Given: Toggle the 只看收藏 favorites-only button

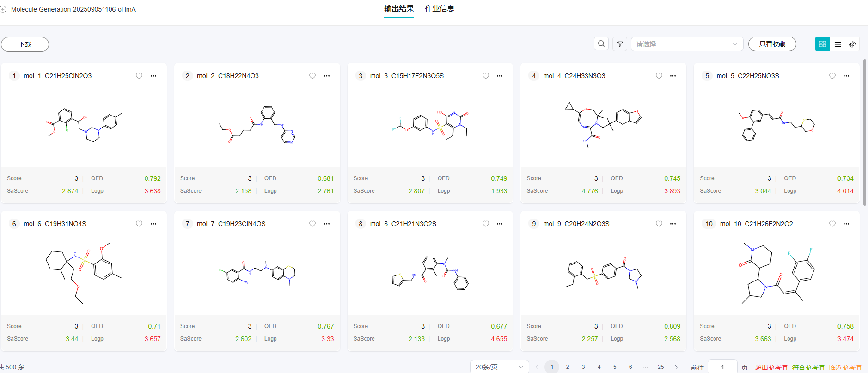Looking at the screenshot, I should (x=772, y=44).
